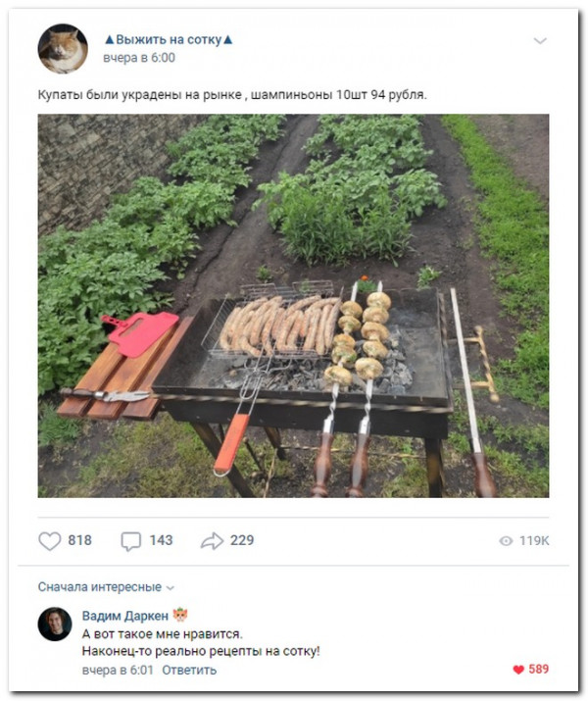Like Вадим Даркен's comment with red heart
The height and width of the screenshot is (701, 588).
(x=518, y=670)
